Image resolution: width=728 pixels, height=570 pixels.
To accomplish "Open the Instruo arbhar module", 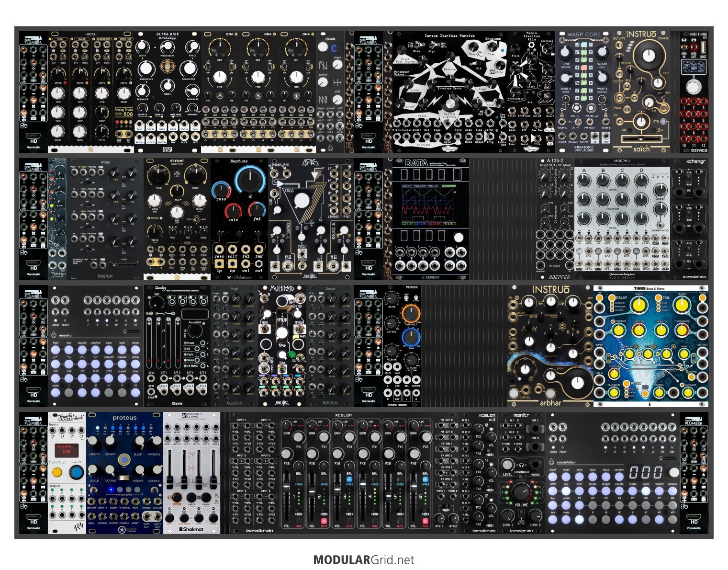I will pyautogui.click(x=550, y=346).
